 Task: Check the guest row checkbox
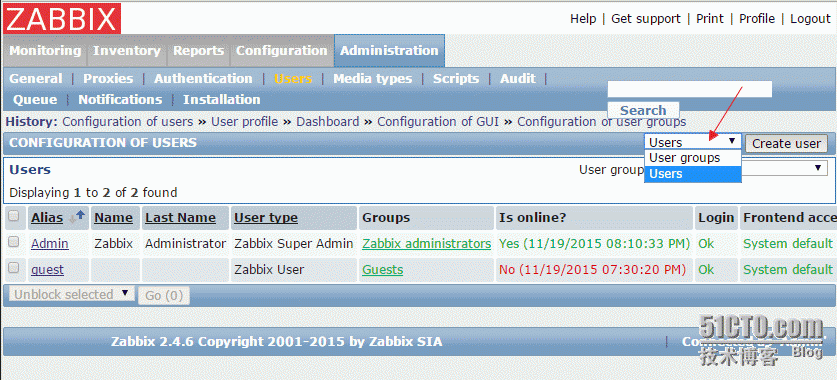click(x=13, y=267)
